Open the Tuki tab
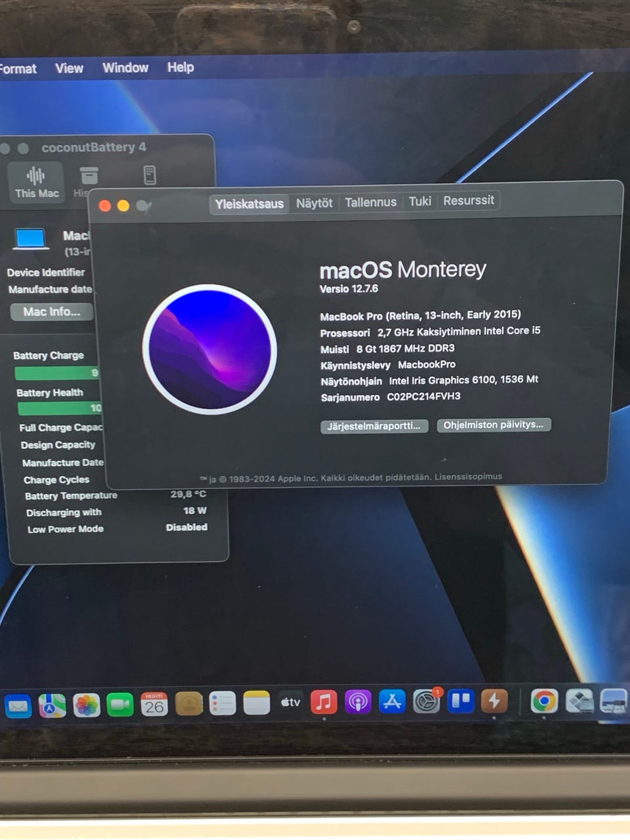 [x=420, y=201]
